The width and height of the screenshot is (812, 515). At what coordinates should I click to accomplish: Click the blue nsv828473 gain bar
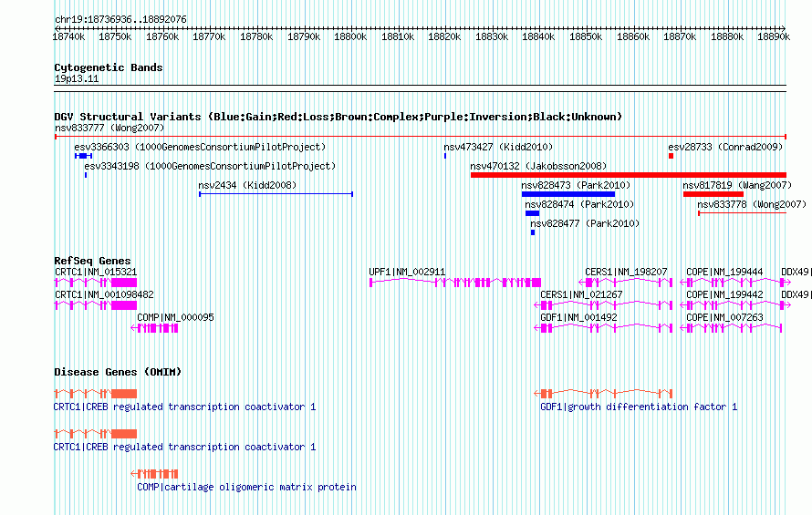click(568, 194)
